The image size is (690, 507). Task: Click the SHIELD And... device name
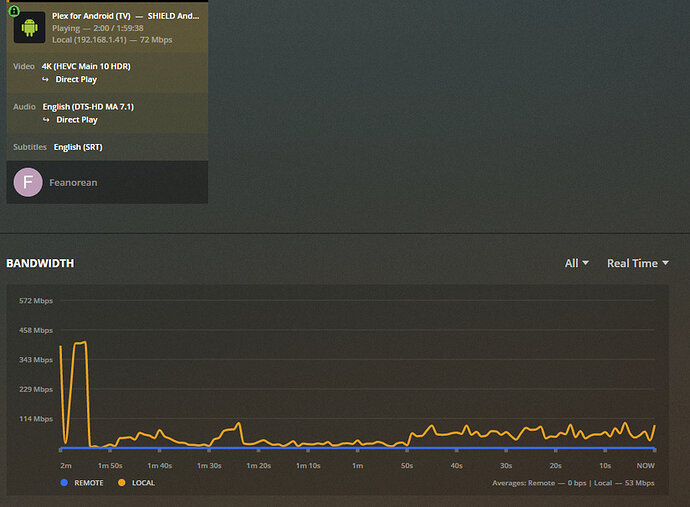[x=173, y=16]
